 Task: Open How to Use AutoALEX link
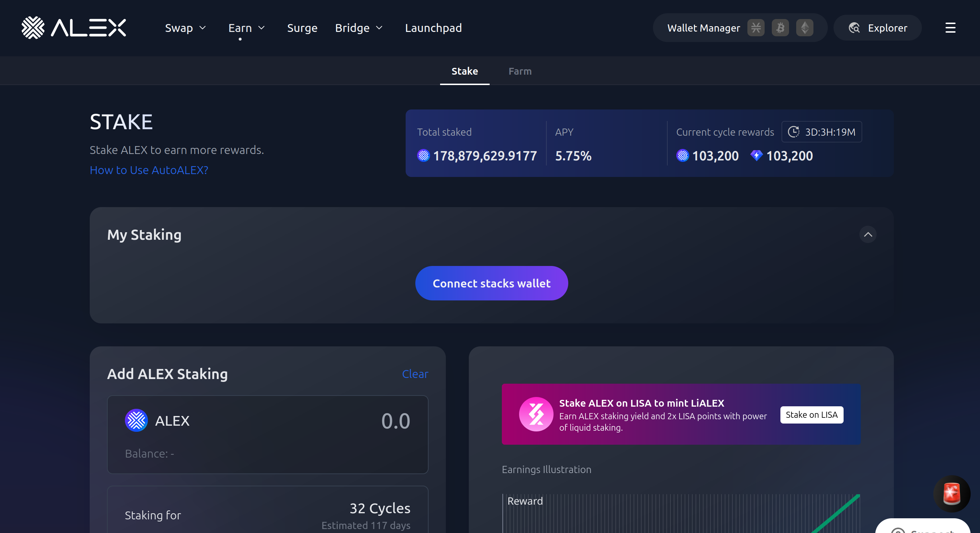click(149, 170)
